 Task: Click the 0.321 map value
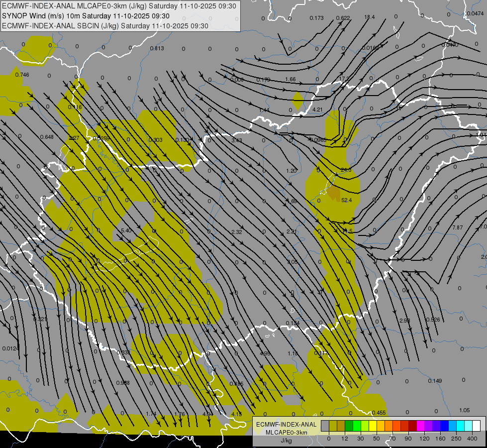coord(40,319)
